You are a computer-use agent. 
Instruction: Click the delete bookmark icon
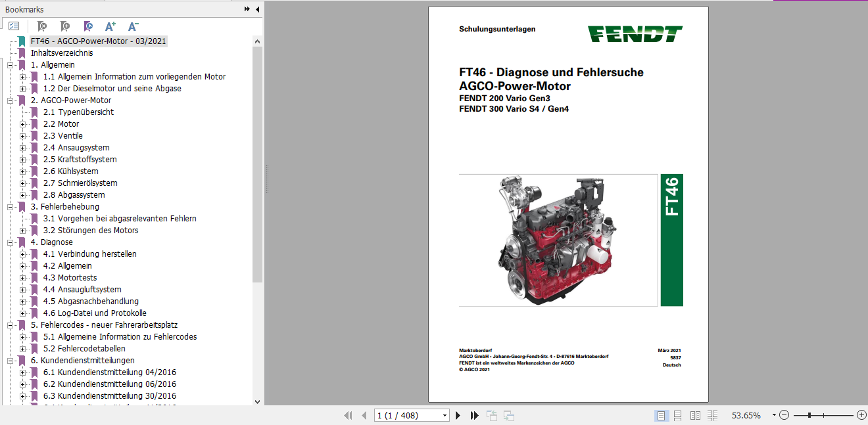tap(41, 26)
